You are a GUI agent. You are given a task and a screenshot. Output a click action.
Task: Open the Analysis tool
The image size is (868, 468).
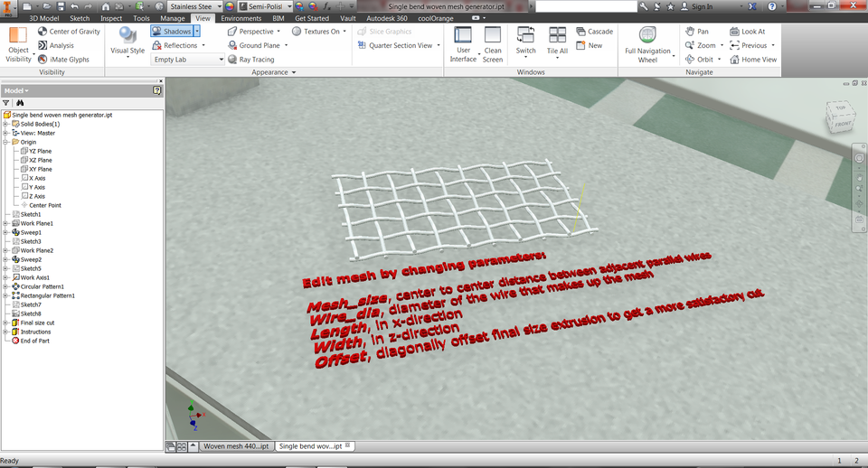pos(55,45)
